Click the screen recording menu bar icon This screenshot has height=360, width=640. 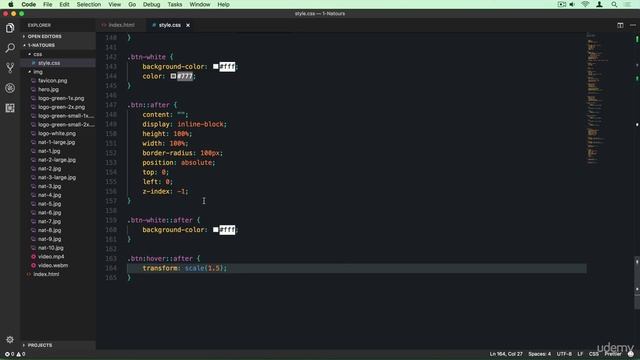point(562,4)
